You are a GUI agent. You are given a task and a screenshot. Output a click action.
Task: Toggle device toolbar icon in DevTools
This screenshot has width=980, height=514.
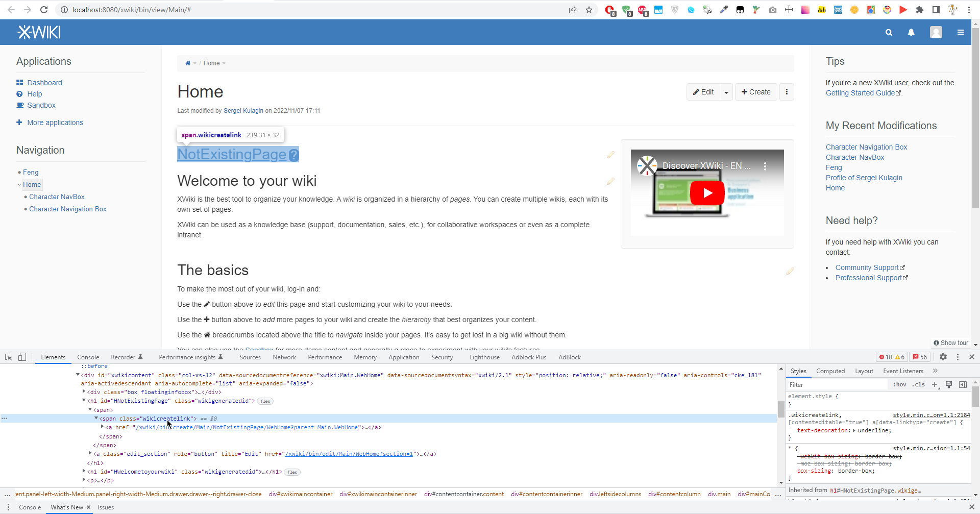[x=22, y=357]
